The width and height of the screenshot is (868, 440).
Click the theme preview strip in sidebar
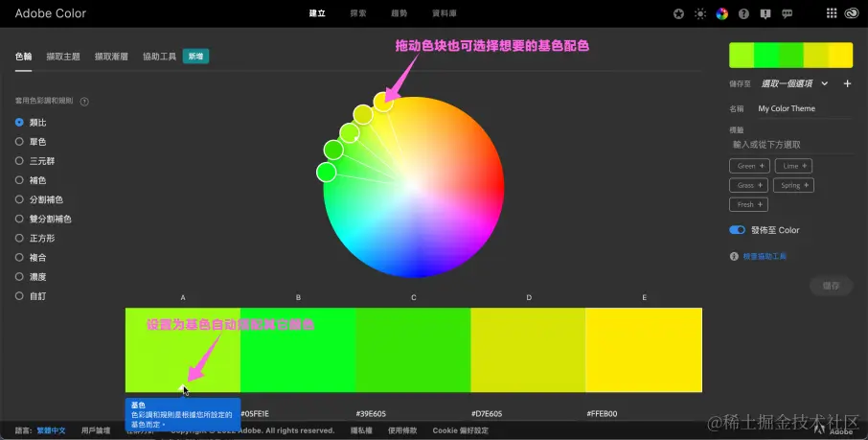point(790,56)
